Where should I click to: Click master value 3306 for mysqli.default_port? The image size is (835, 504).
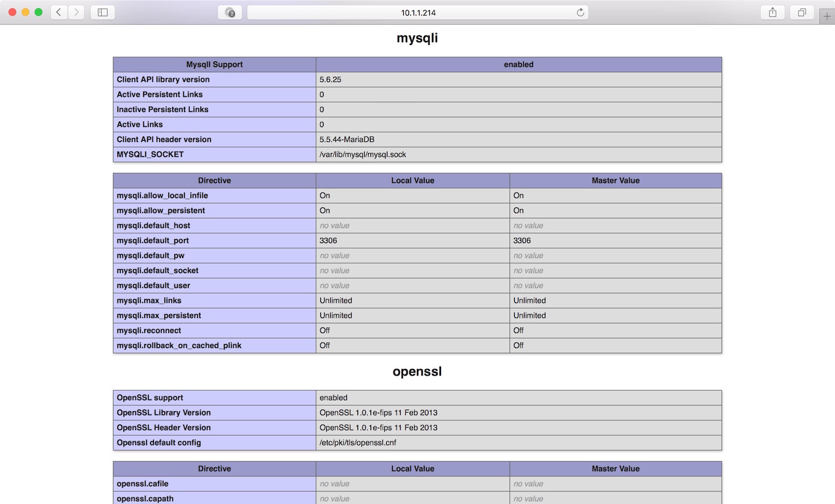click(x=522, y=241)
